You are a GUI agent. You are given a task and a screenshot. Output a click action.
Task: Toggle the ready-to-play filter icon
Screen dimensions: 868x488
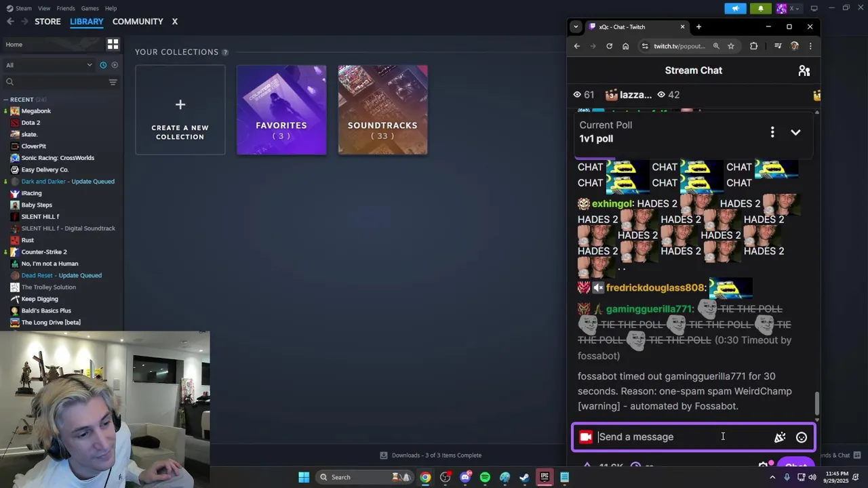(x=115, y=65)
